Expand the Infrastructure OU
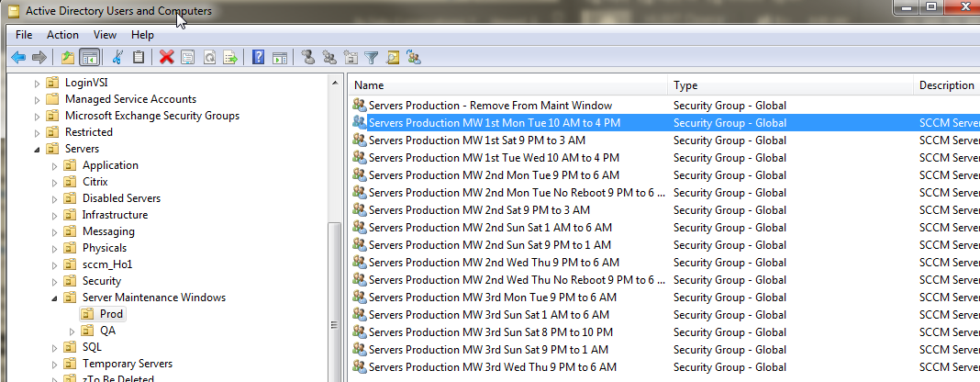 [54, 215]
